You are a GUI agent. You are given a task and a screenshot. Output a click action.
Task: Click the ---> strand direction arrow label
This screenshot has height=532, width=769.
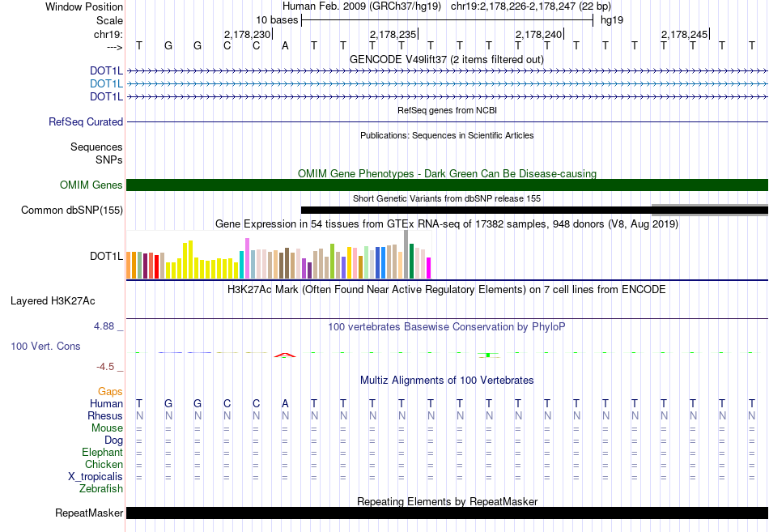click(x=115, y=47)
